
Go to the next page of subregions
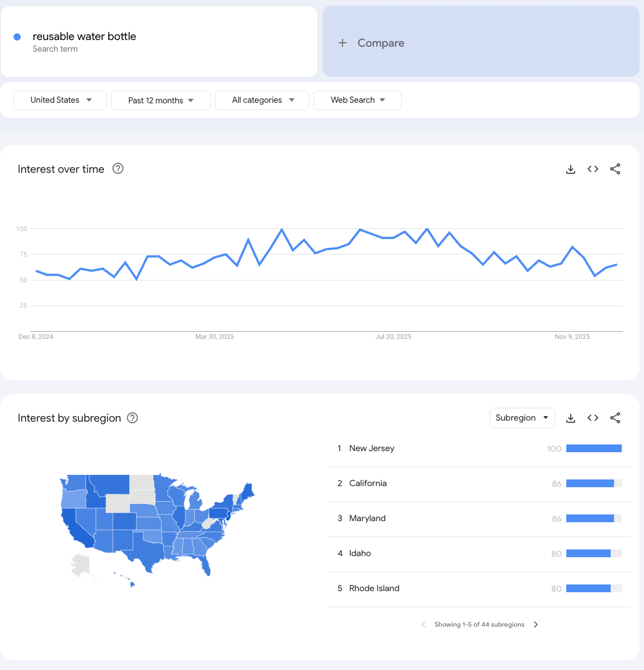[535, 624]
